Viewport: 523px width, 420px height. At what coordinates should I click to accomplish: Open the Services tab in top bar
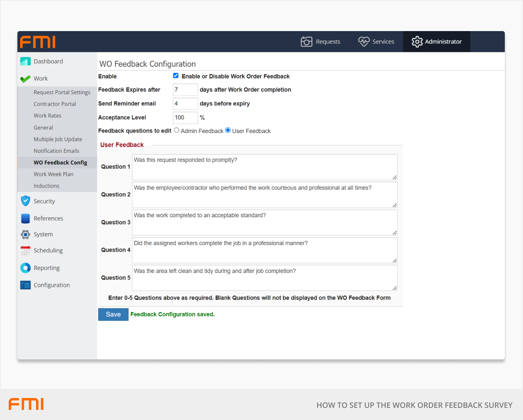coord(376,42)
